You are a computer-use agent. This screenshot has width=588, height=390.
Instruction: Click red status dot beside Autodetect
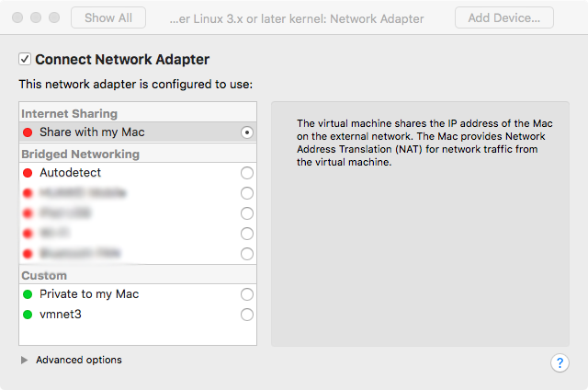tap(28, 173)
